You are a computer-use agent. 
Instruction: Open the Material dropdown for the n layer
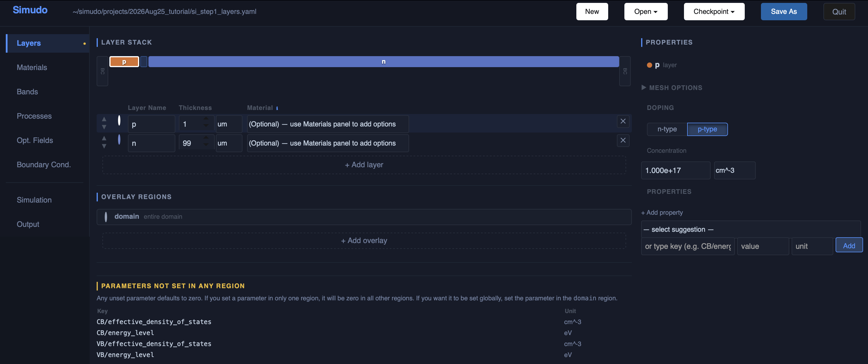328,143
